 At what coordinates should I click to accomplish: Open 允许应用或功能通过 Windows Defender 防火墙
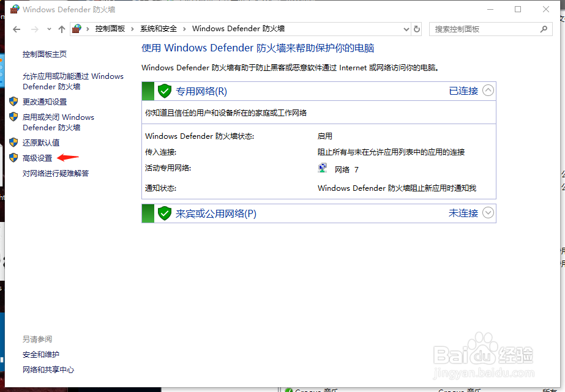[73, 81]
